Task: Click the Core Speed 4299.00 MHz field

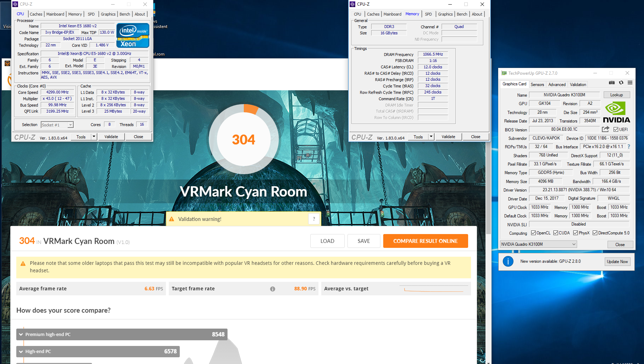Action: (x=57, y=92)
